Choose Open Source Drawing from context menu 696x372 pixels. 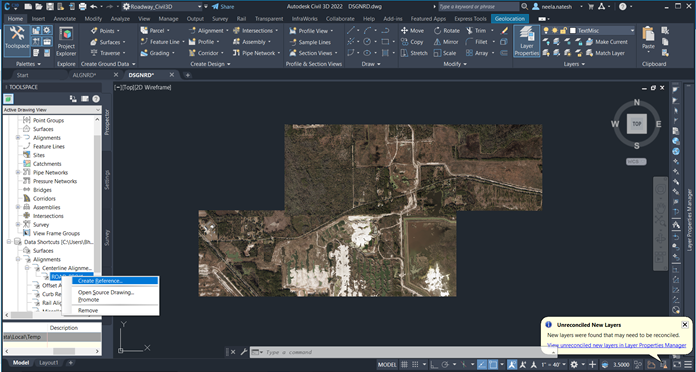[106, 292]
